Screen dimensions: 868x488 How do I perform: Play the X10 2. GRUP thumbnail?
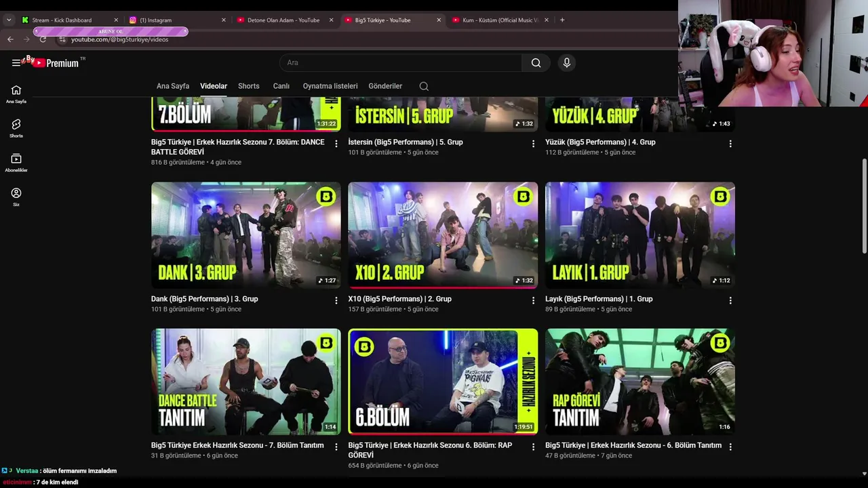click(x=443, y=235)
